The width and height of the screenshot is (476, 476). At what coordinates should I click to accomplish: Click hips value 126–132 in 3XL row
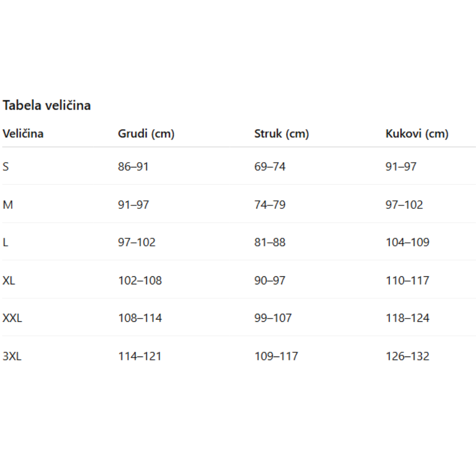[x=407, y=356]
